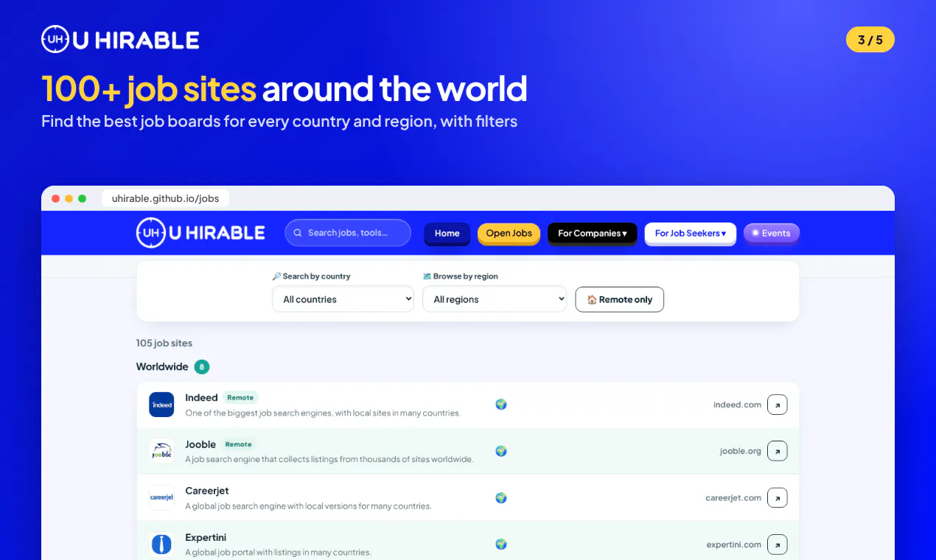
Task: Open the Expertini external link arrow
Action: point(777,545)
